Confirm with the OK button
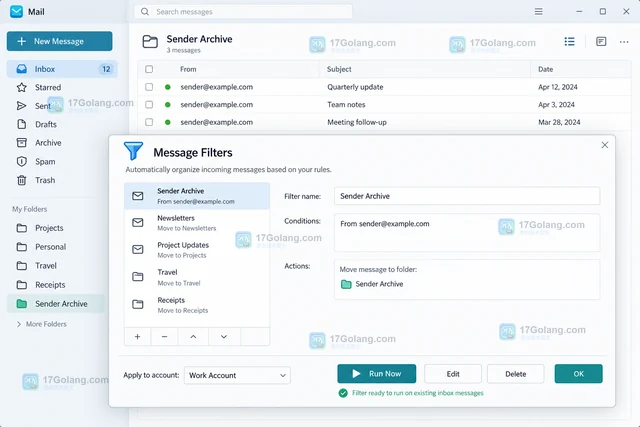This screenshot has width=640, height=427. point(578,374)
